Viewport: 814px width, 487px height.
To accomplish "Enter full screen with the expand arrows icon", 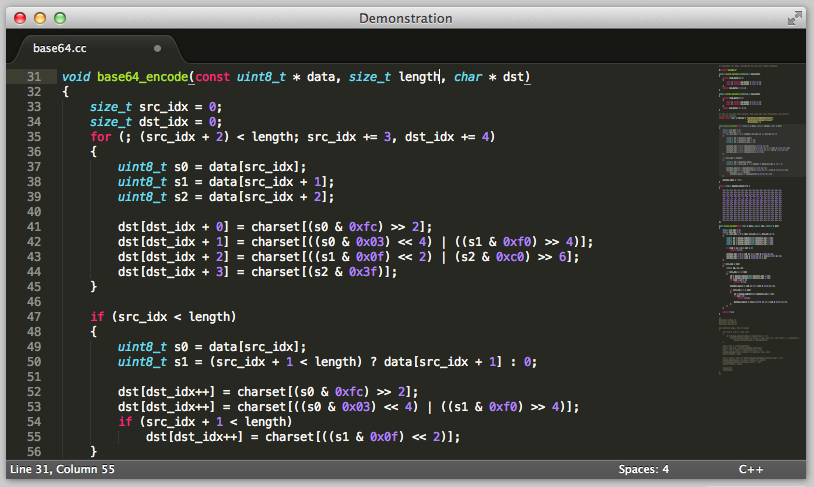I will (794, 18).
